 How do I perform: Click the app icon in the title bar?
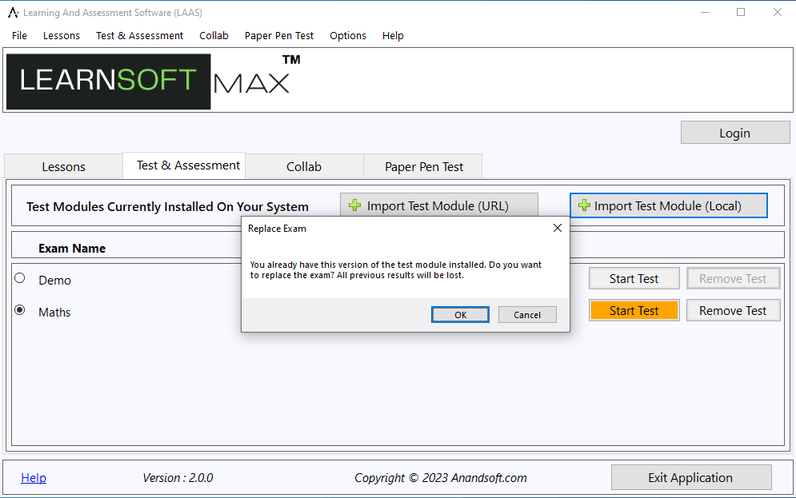click(13, 12)
